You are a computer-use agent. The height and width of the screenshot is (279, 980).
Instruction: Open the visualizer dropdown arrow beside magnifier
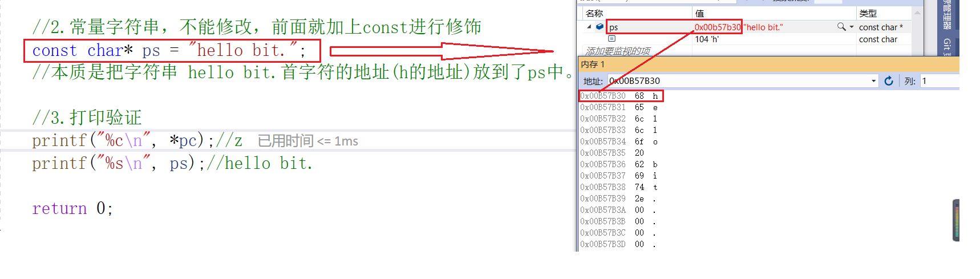[x=852, y=27]
